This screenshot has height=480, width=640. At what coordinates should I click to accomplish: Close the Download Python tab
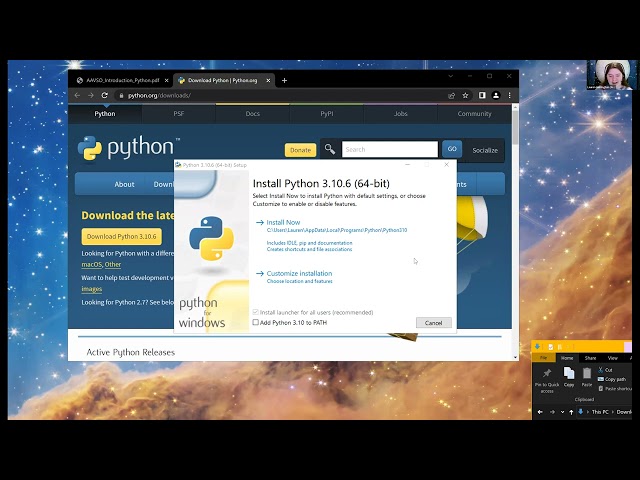tap(268, 80)
